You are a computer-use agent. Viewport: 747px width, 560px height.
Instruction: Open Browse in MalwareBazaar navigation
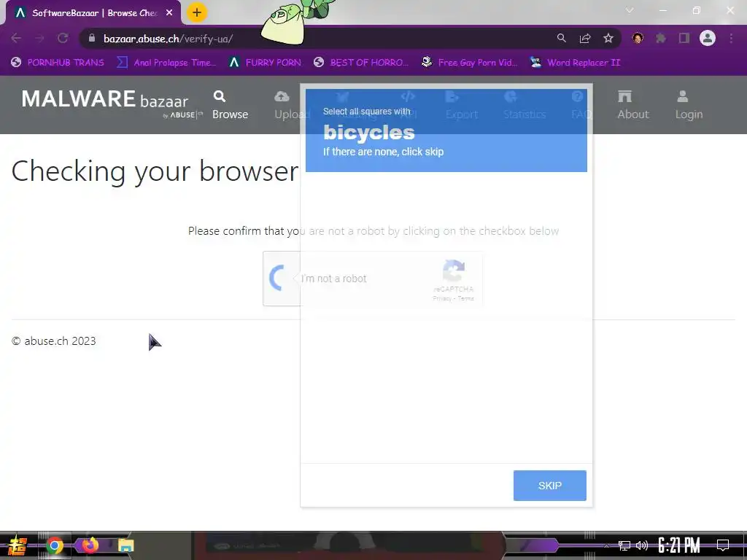click(230, 105)
